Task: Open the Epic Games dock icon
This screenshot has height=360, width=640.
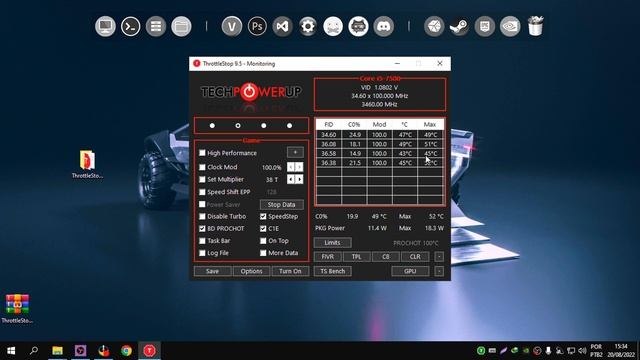Action: pyautogui.click(x=484, y=27)
